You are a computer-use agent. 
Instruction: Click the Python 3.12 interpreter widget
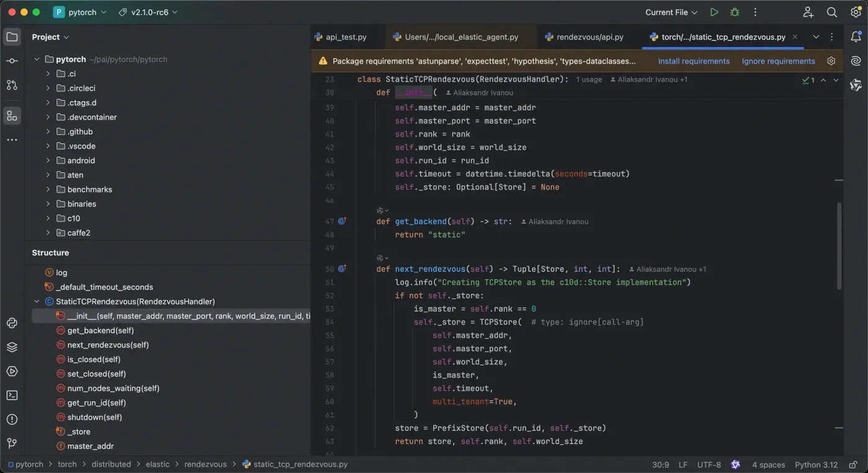click(817, 465)
